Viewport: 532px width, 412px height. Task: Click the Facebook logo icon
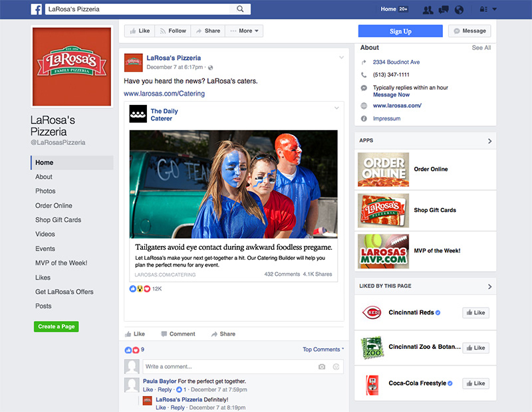click(37, 9)
